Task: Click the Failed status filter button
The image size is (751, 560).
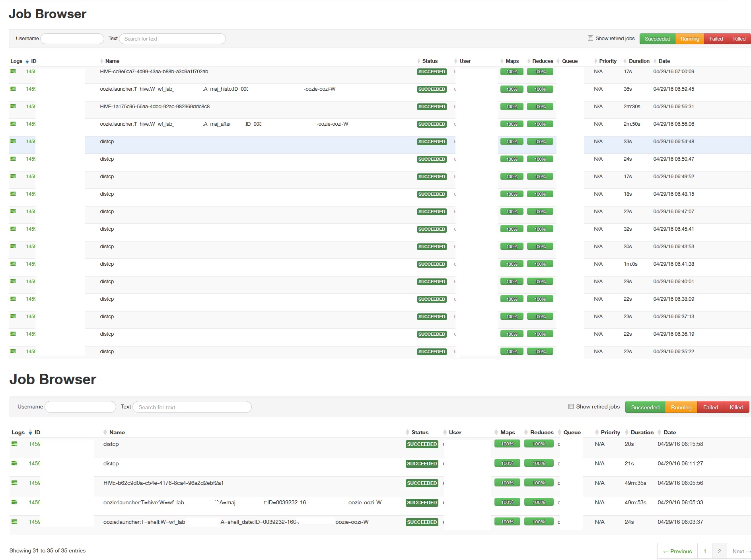Action: coord(716,39)
